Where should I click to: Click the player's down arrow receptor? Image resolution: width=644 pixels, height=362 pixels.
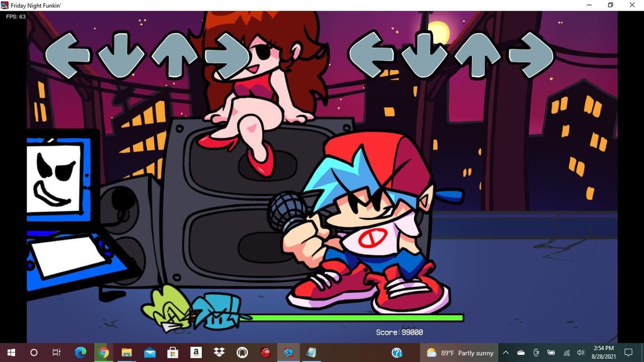coord(424,54)
